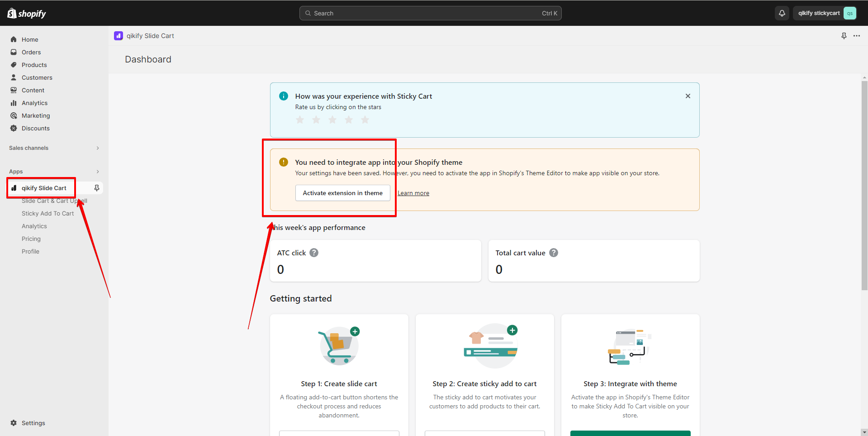Open the sidebar Analytics section with bar icon
Viewport: 868px width, 436px height.
(35, 103)
